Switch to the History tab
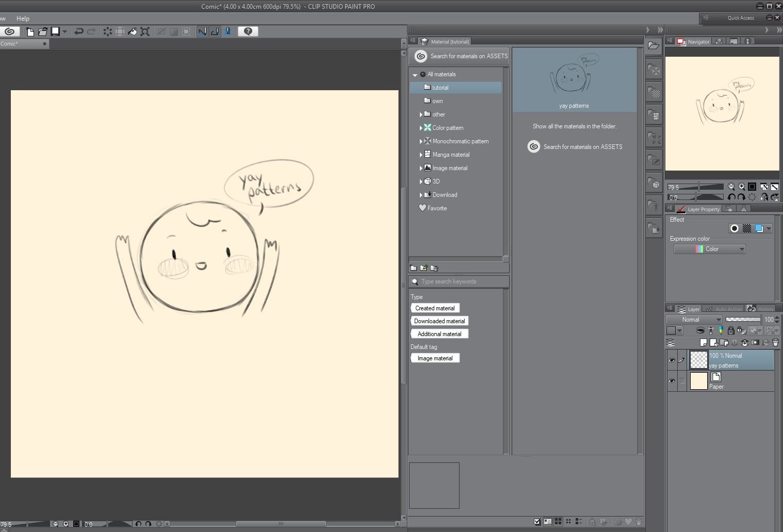Screen dimensions: 783x532 pyautogui.click(x=761, y=309)
